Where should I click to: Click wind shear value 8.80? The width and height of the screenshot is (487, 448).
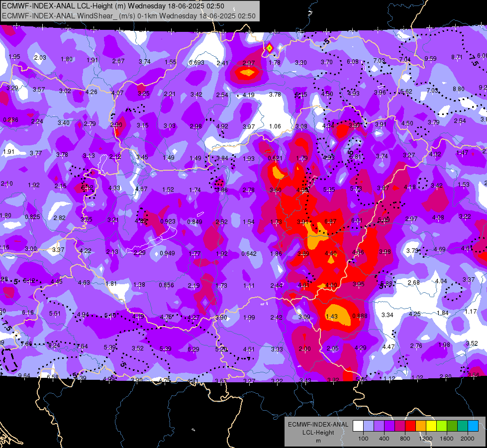[459, 89]
